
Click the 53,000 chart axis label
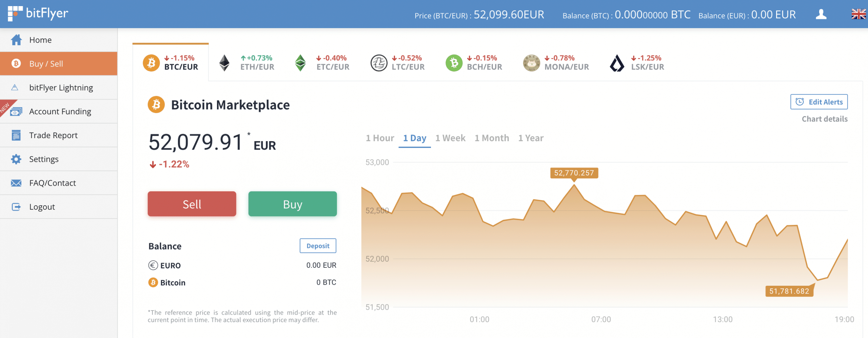pyautogui.click(x=377, y=163)
